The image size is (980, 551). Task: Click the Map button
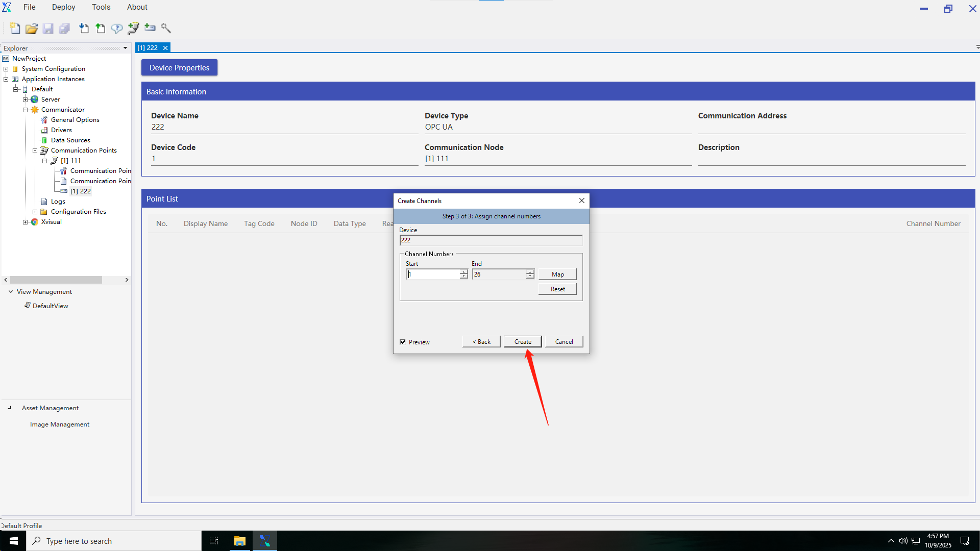[x=557, y=274]
